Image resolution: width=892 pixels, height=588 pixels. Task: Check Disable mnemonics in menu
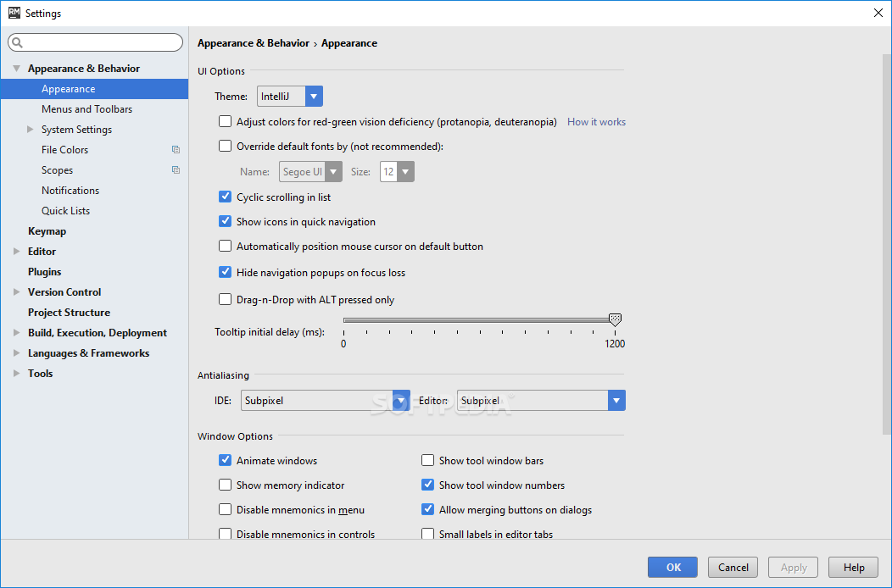pos(226,509)
